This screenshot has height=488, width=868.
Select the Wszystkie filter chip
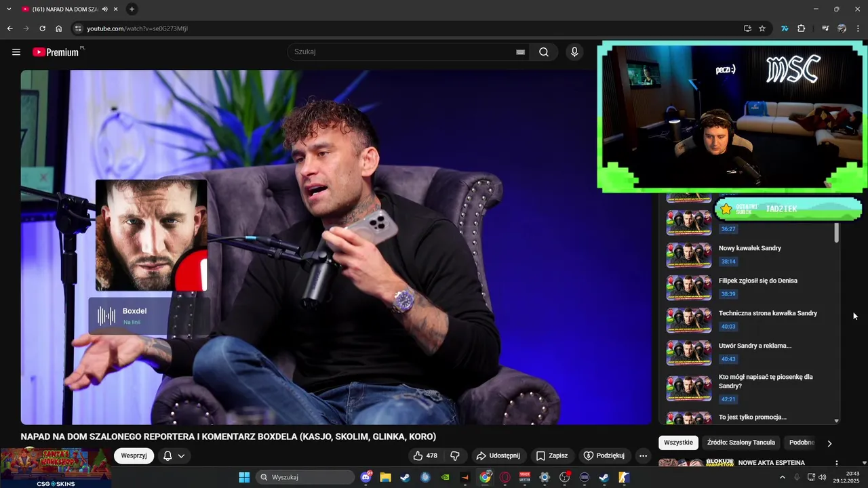tap(678, 443)
